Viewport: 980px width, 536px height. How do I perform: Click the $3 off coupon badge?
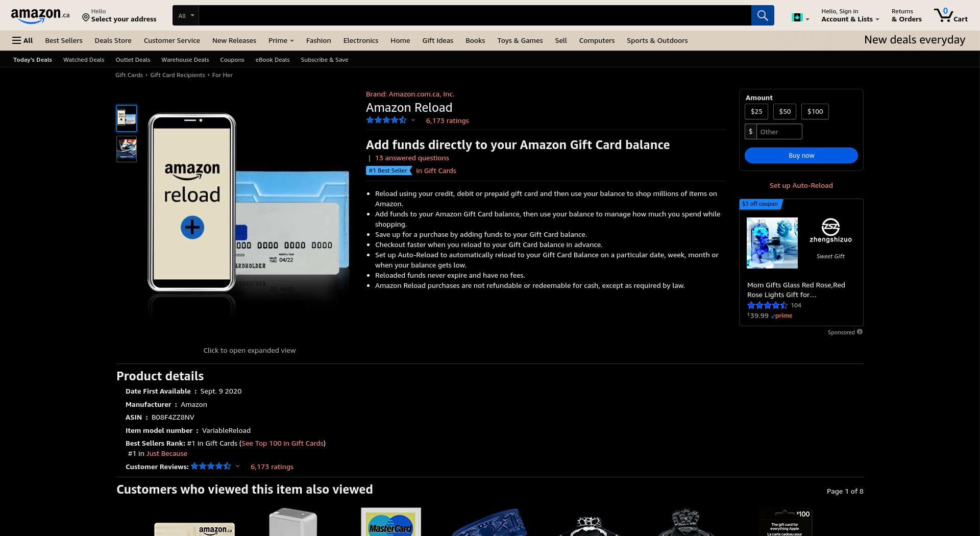760,204
